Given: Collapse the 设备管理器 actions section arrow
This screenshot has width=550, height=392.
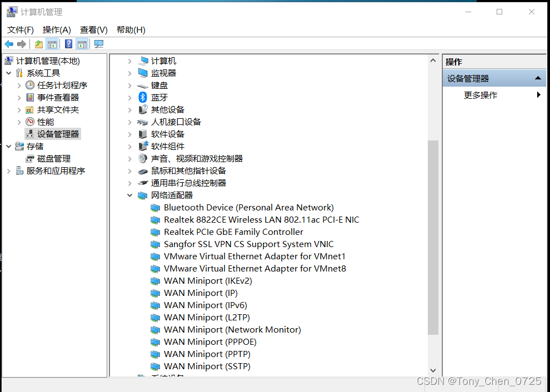Looking at the screenshot, I should point(538,78).
